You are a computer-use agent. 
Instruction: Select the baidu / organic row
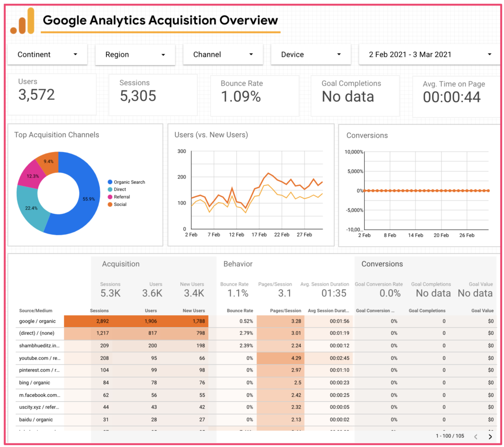[x=256, y=419]
